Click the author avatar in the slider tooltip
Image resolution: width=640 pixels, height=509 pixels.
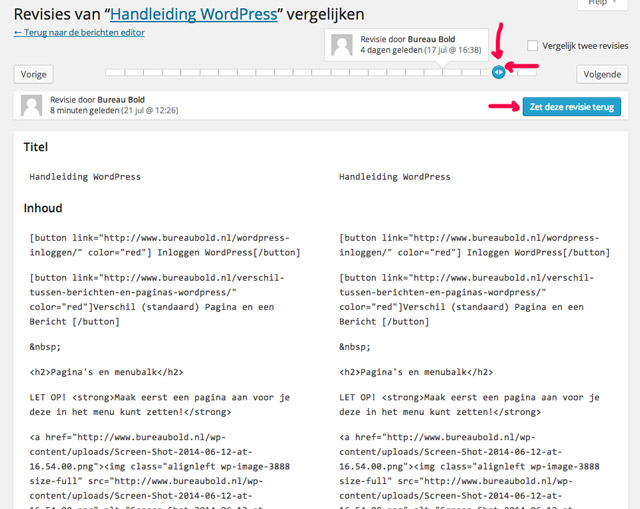[x=343, y=43]
